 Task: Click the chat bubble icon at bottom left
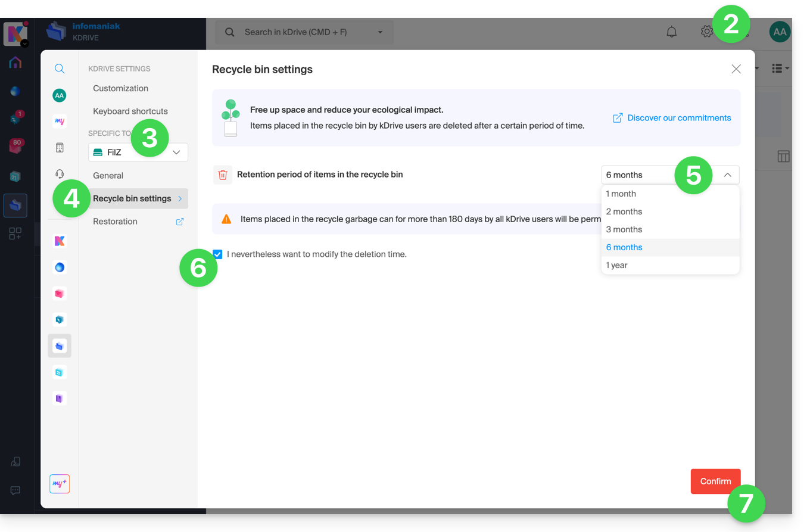[15, 490]
